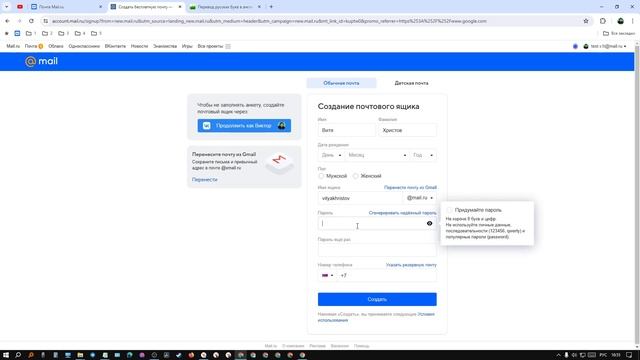
Task: Open Знакомства in the portal menu
Action: [x=165, y=46]
